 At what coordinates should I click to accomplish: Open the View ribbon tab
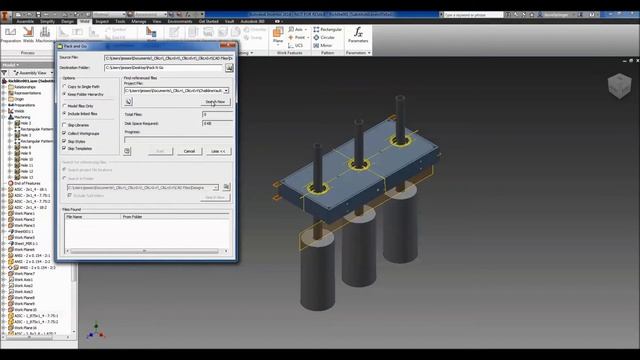coord(157,21)
